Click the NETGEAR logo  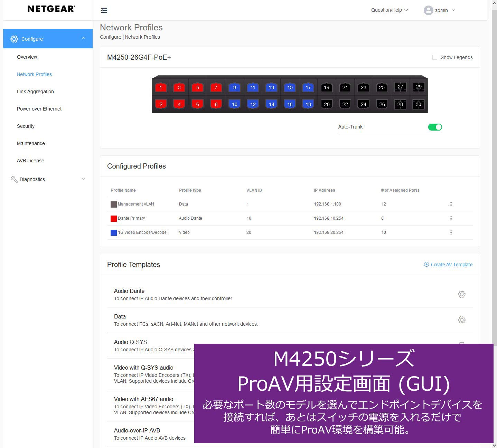click(x=51, y=9)
